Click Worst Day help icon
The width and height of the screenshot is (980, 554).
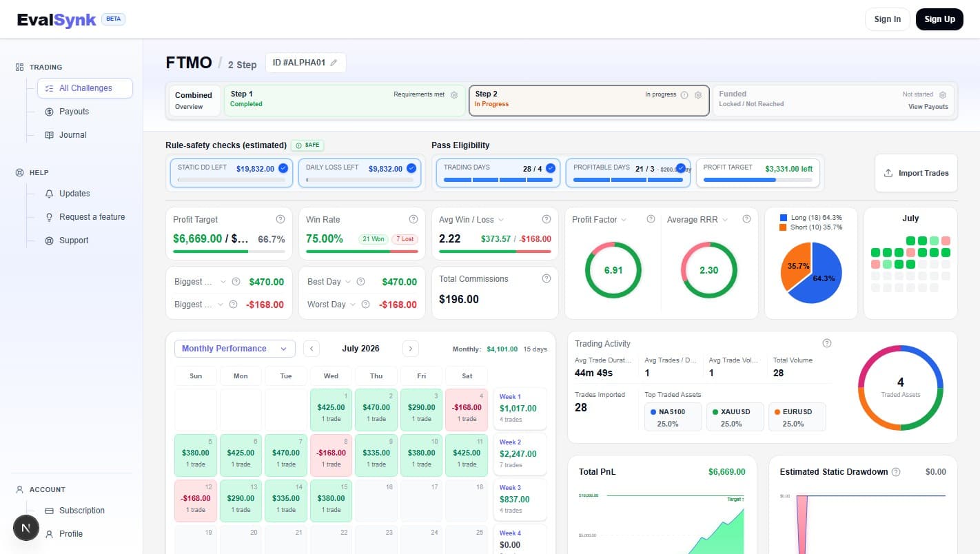(x=366, y=305)
